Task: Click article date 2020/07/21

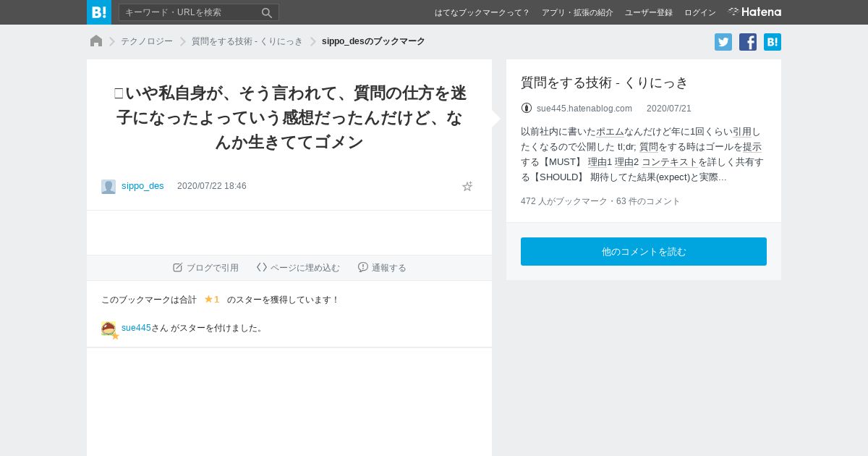Action: [x=669, y=109]
